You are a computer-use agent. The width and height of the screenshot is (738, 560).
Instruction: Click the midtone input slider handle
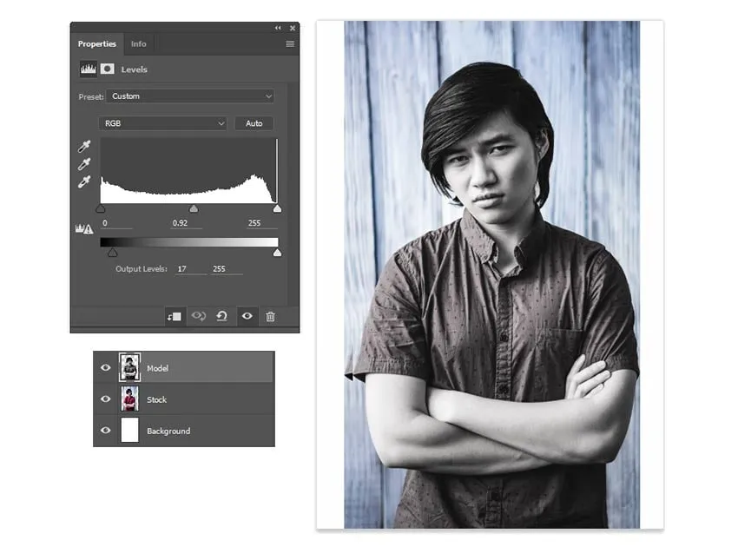point(194,209)
